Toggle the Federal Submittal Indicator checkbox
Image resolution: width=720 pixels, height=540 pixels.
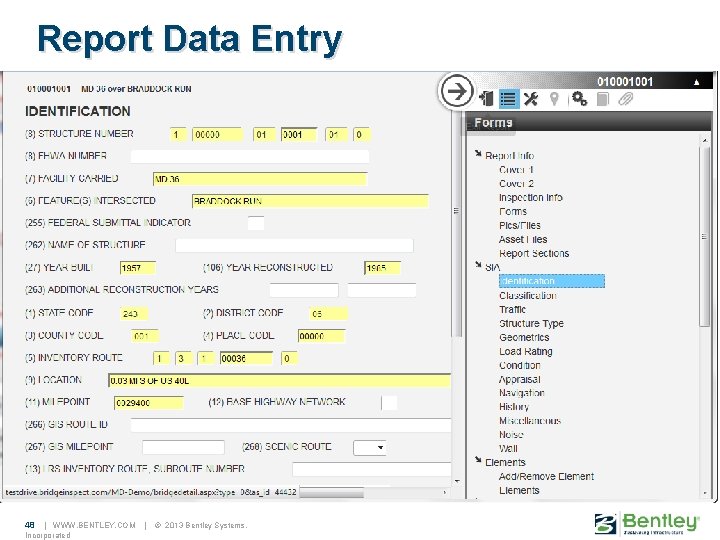[x=256, y=223]
